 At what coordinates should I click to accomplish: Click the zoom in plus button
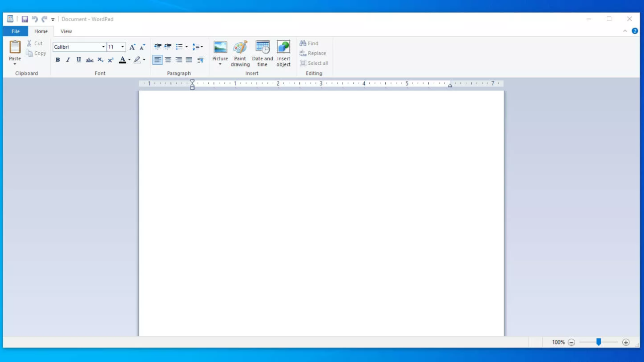tap(626, 342)
